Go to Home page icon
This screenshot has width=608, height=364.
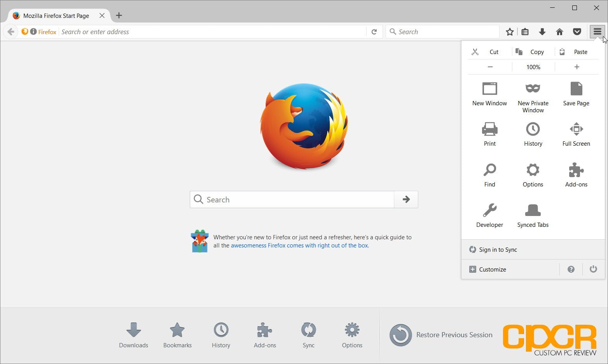point(559,31)
